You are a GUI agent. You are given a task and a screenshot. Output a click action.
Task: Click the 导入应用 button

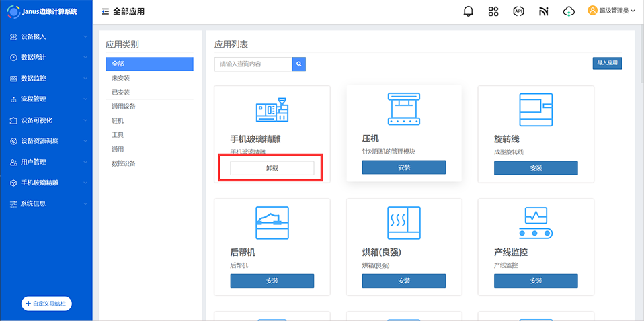606,63
